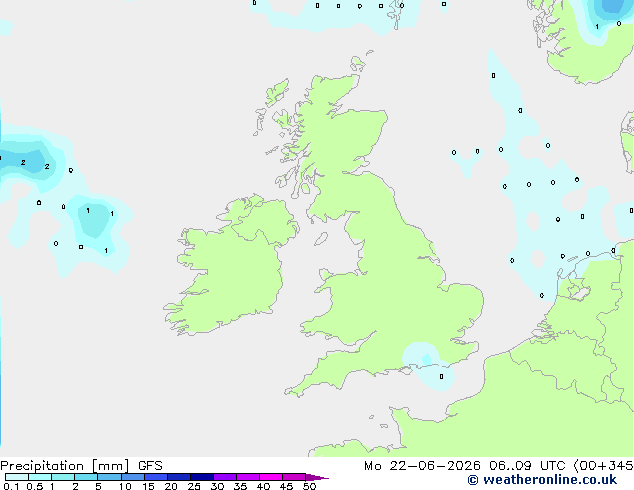This screenshot has width=634, height=490.
Task: Click the '06..09 UTC' time label
Action: pyautogui.click(x=527, y=466)
